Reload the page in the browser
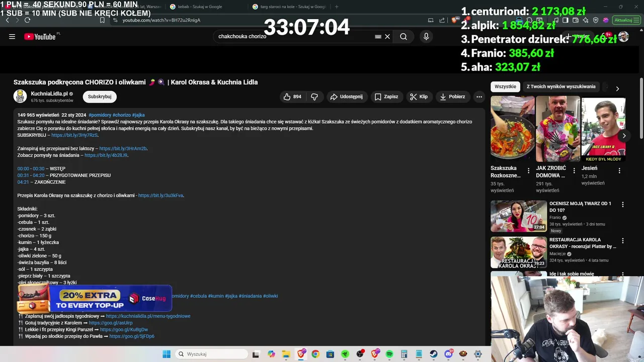Screen dimensions: 644x362 coord(27,20)
